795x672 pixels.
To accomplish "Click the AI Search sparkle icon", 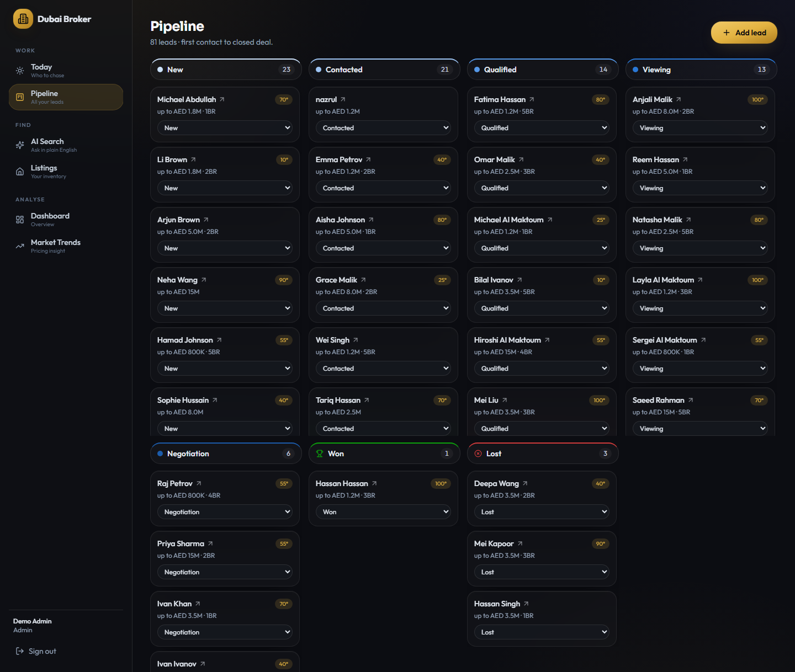I will (x=20, y=145).
